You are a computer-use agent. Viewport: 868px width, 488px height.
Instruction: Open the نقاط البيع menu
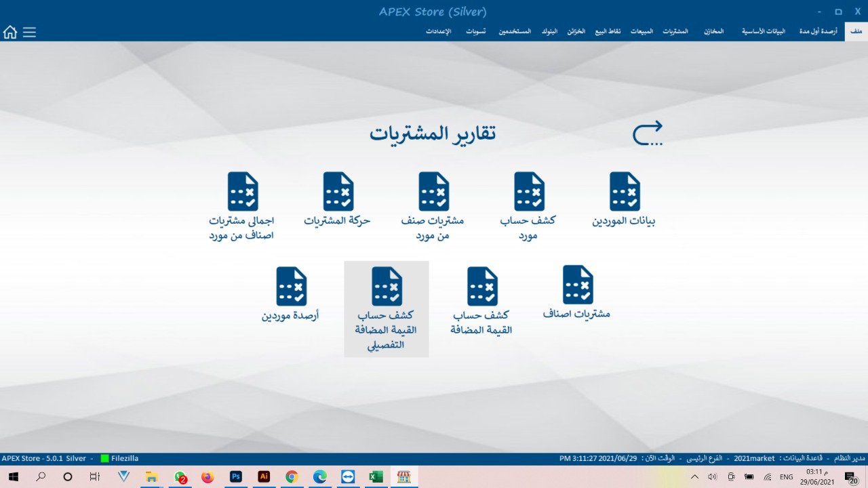608,32
